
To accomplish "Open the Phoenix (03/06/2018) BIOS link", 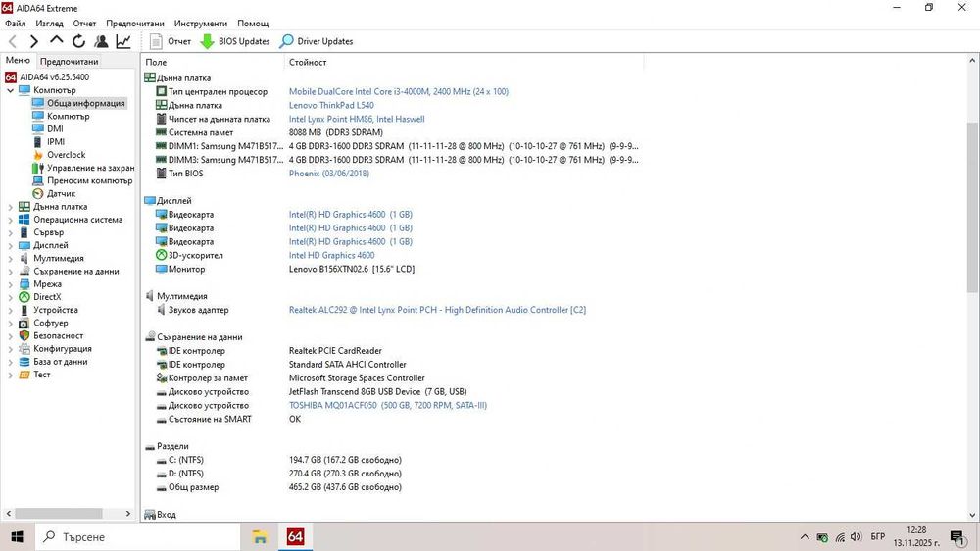I will [x=328, y=174].
